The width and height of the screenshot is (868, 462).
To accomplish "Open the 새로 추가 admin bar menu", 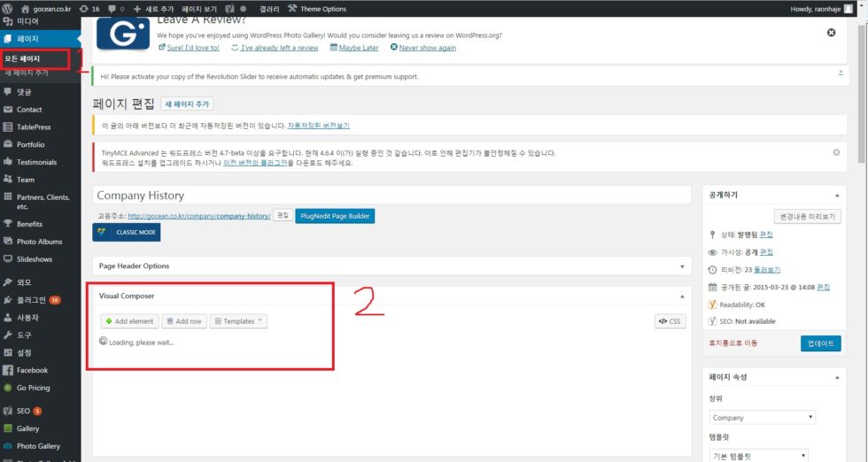I will tap(153, 9).
